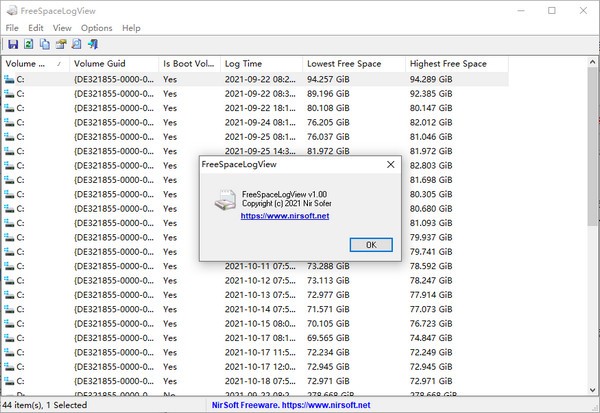This screenshot has height=413, width=600.
Task: Sort by the Lowest Free Space column
Action: tap(352, 64)
